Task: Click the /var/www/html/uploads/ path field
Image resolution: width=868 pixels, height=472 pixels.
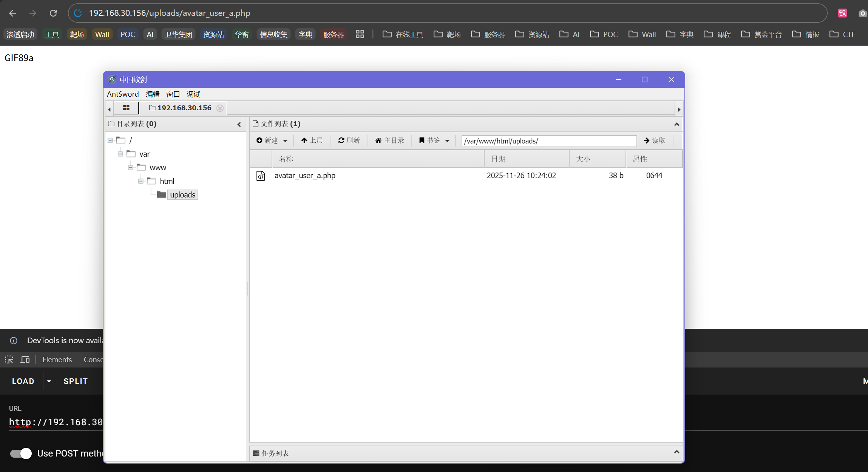Action: tap(548, 141)
